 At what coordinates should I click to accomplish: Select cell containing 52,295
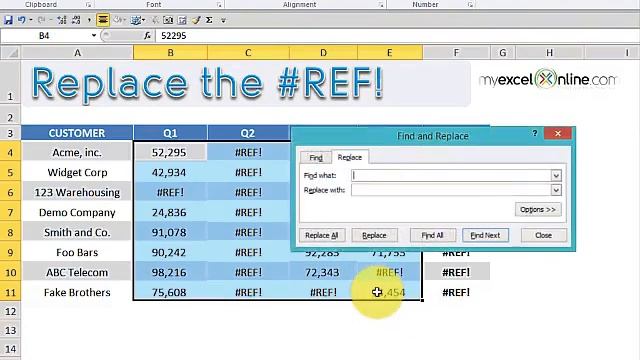(170, 152)
